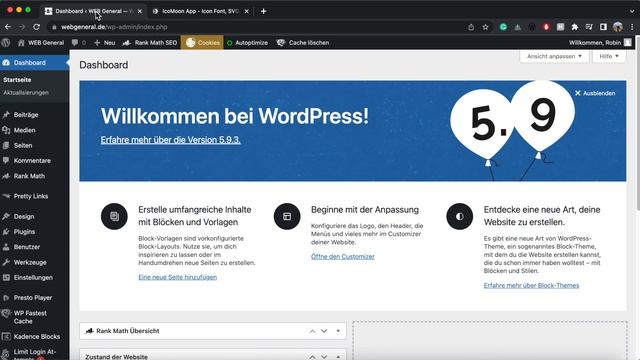This screenshot has width=640, height=360.
Task: Open link Erfahre mehr über die Version 5.9.3.
Action: tap(171, 140)
